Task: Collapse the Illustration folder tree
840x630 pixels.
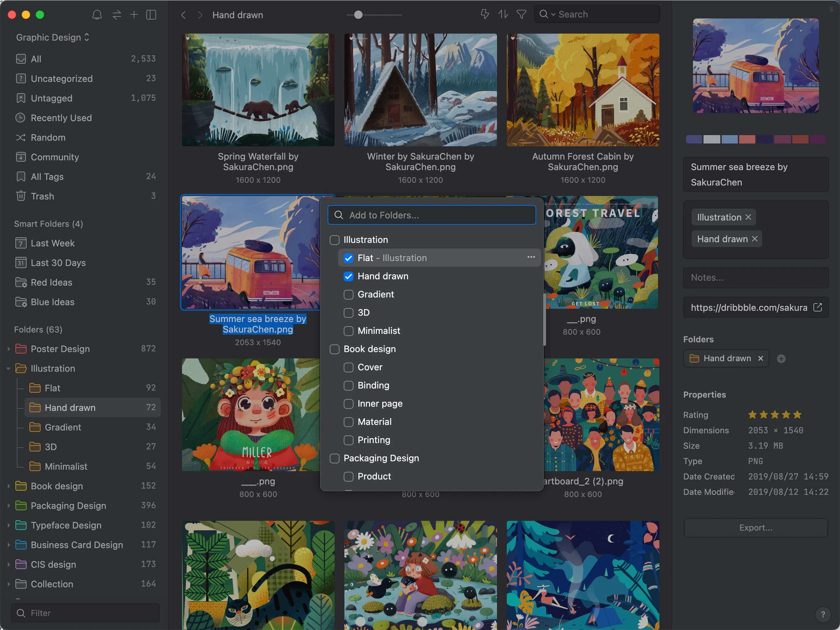Action: [x=8, y=368]
